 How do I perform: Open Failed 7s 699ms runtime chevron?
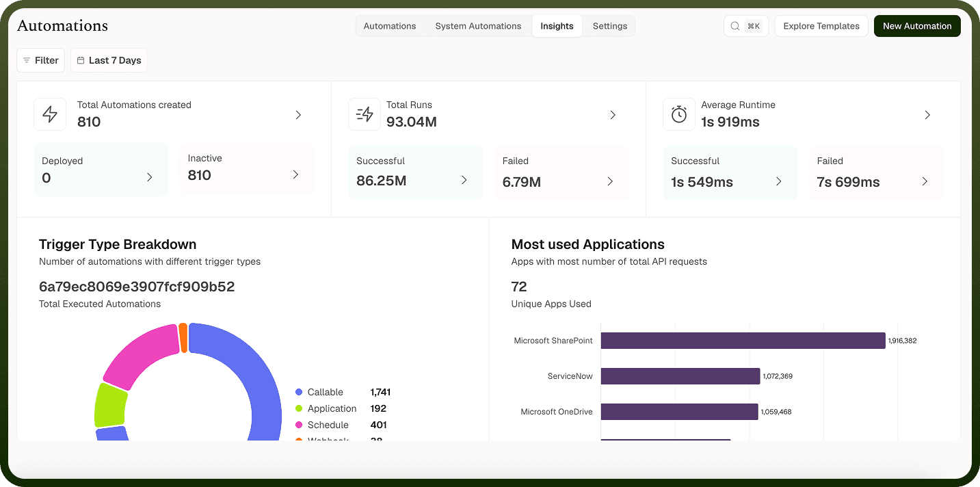[x=925, y=181]
